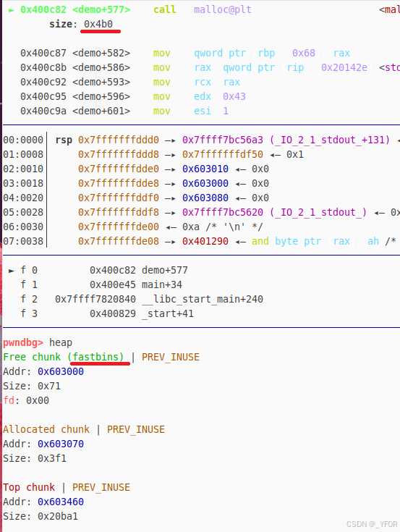Click free chunk size 0x71
The image size is (400, 532).
[x=48, y=386]
